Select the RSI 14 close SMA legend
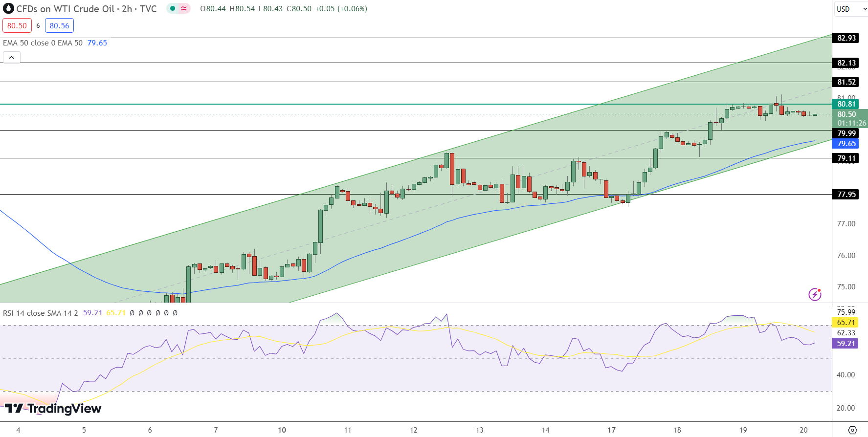Image resolution: width=868 pixels, height=437 pixels. (x=40, y=313)
